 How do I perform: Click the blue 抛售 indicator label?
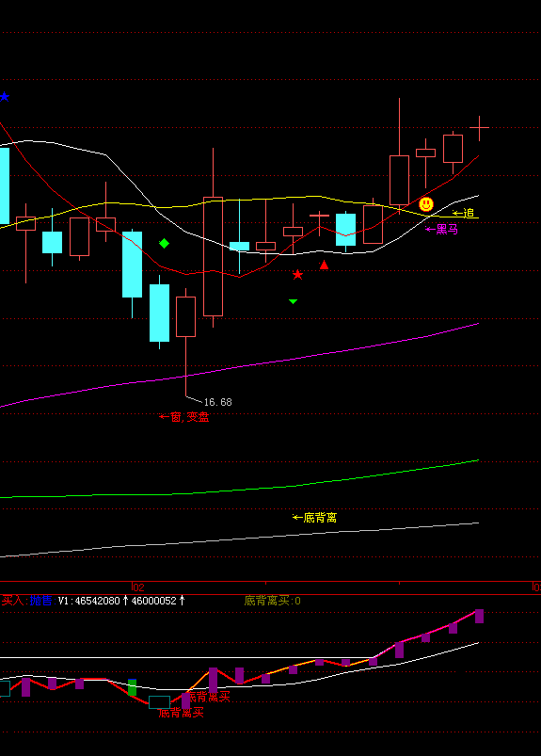pos(41,601)
